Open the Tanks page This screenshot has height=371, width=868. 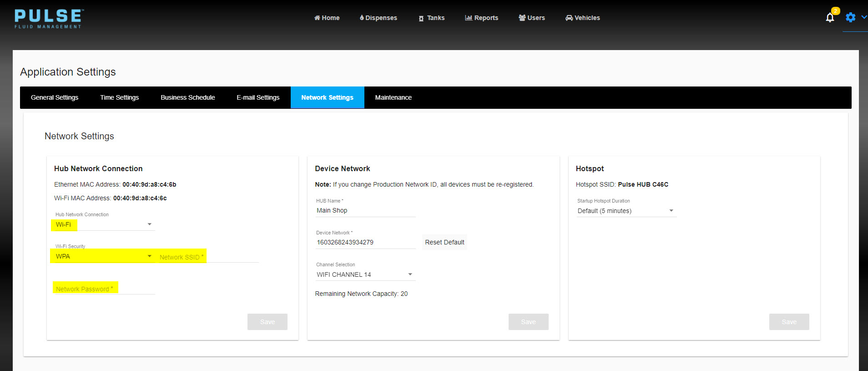click(x=431, y=18)
